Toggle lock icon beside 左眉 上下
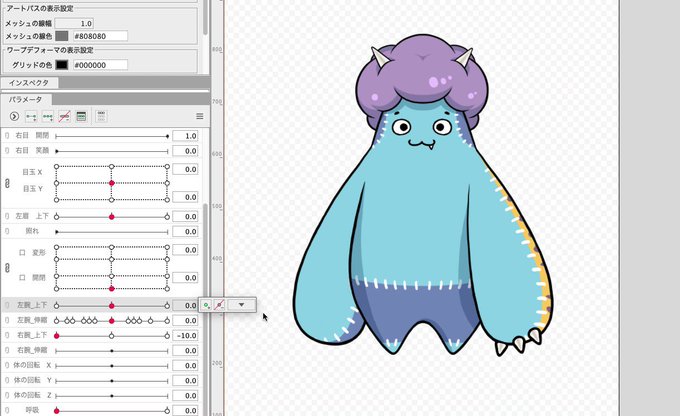The width and height of the screenshot is (680, 416). tap(7, 216)
